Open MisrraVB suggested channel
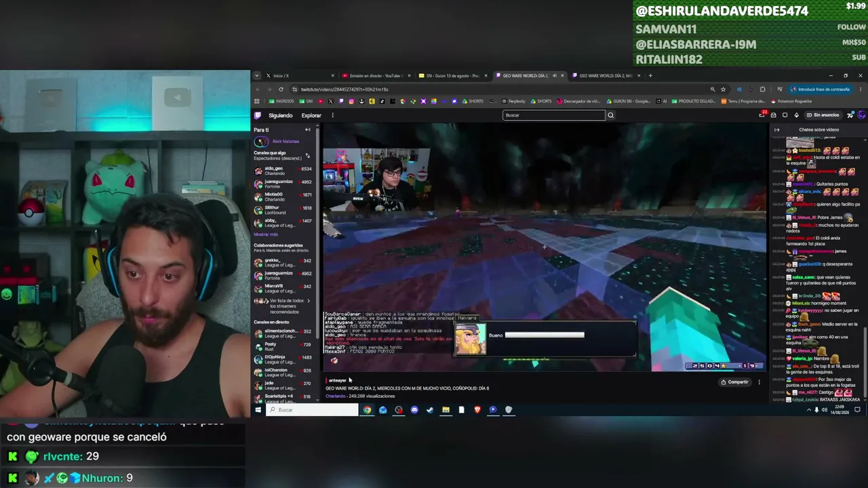This screenshot has width=868, height=488. pos(283,288)
